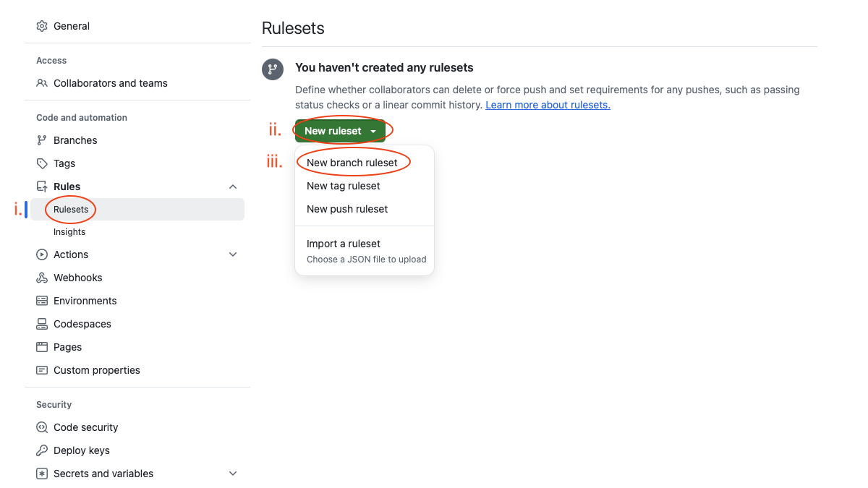The height and width of the screenshot is (488, 868).
Task: Open the Learn more about rulesets link
Action: 548,105
